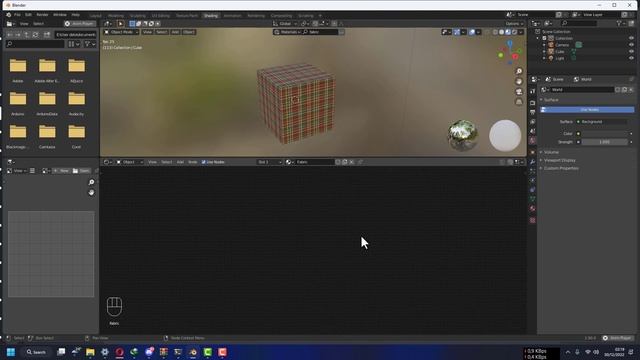Switch to Rendered viewport shading mode
The width and height of the screenshot is (640, 360).
514,32
